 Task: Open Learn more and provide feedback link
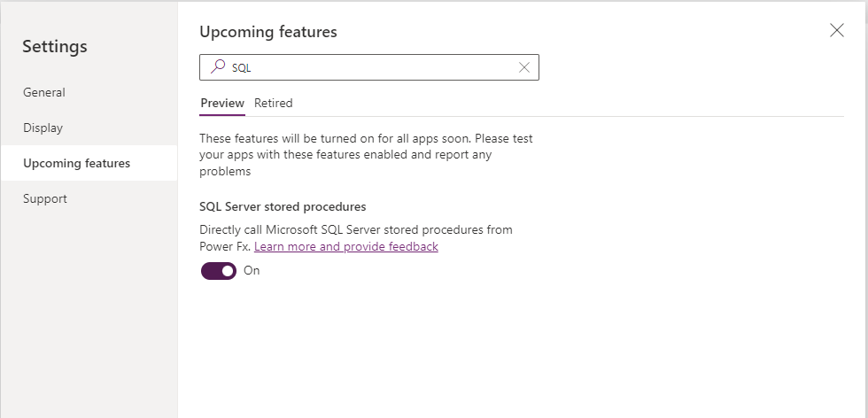pyautogui.click(x=346, y=247)
